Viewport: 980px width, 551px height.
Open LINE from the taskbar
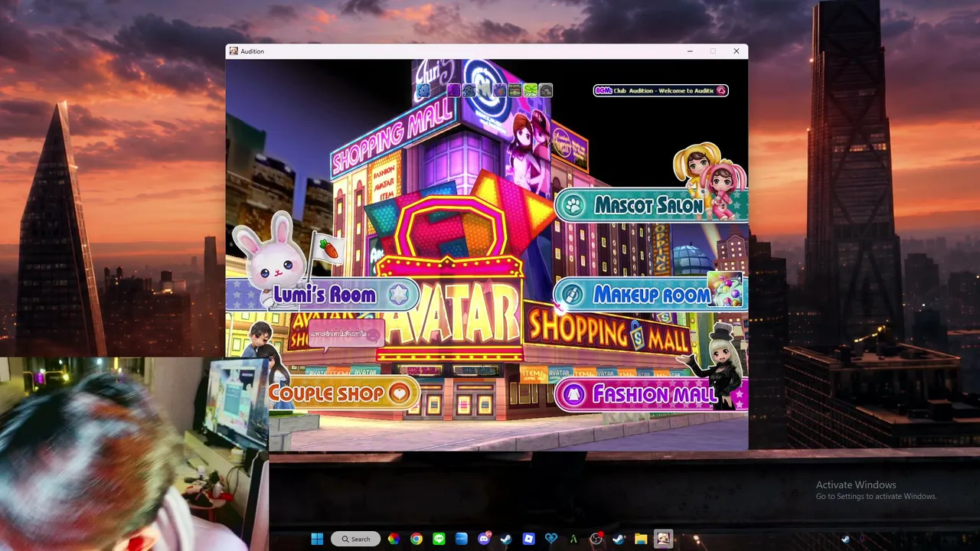tap(439, 539)
